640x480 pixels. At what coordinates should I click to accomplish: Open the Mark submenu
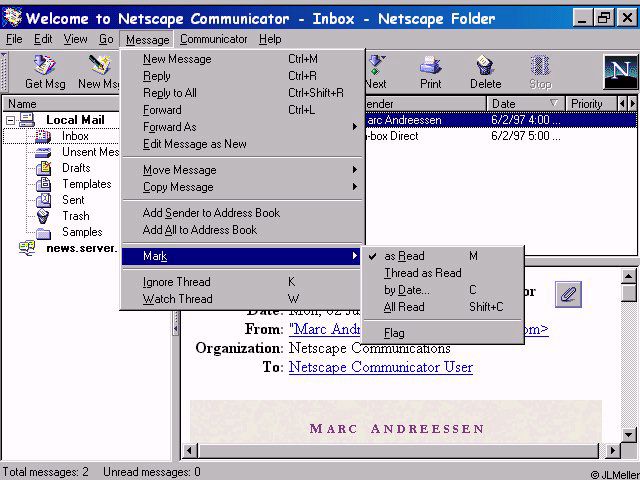coord(242,256)
